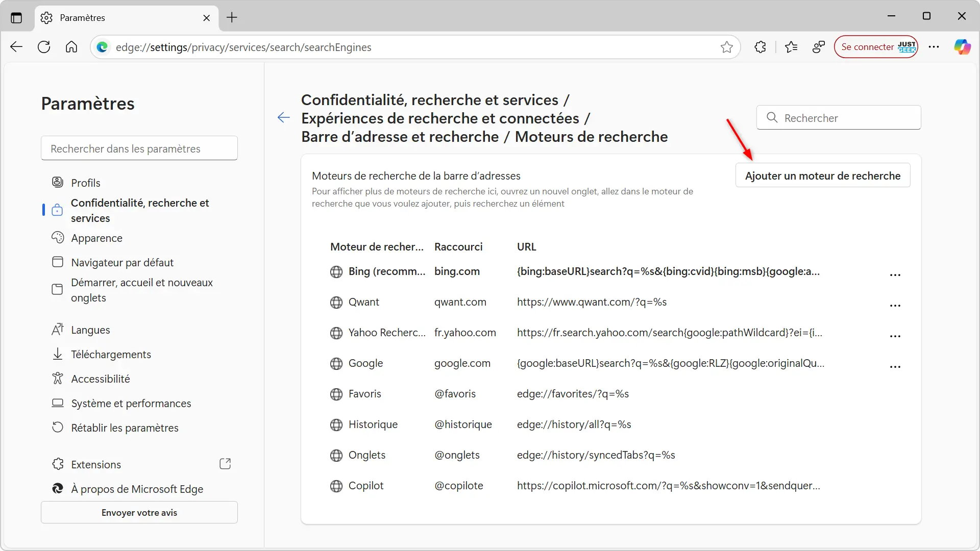Click Rechercher dans les paramètres field

(139, 148)
